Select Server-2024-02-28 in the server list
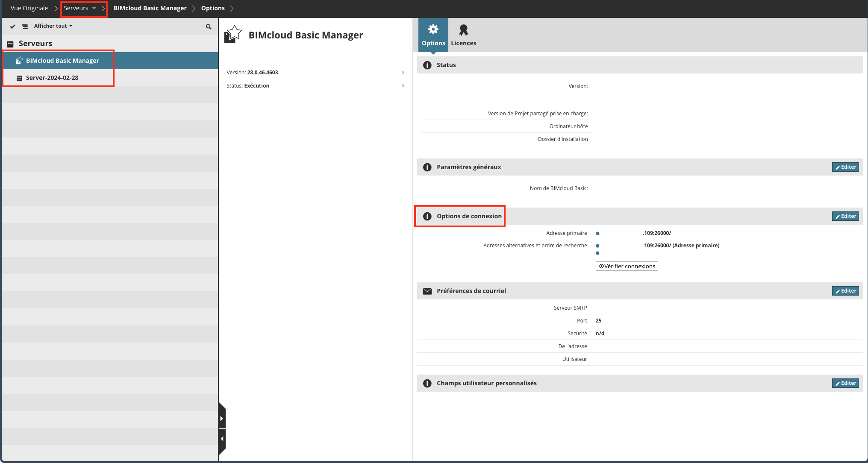Viewport: 868px width, 463px height. [110, 78]
